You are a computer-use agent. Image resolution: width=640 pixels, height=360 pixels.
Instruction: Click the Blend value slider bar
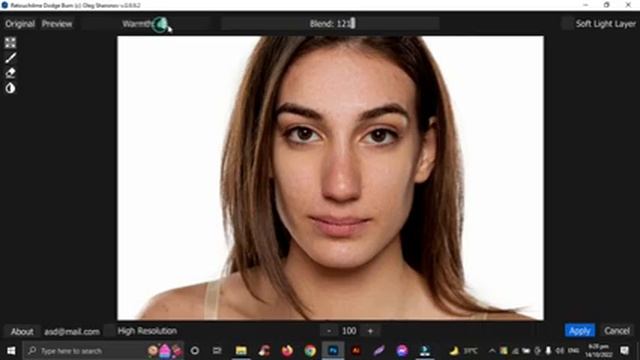click(330, 24)
